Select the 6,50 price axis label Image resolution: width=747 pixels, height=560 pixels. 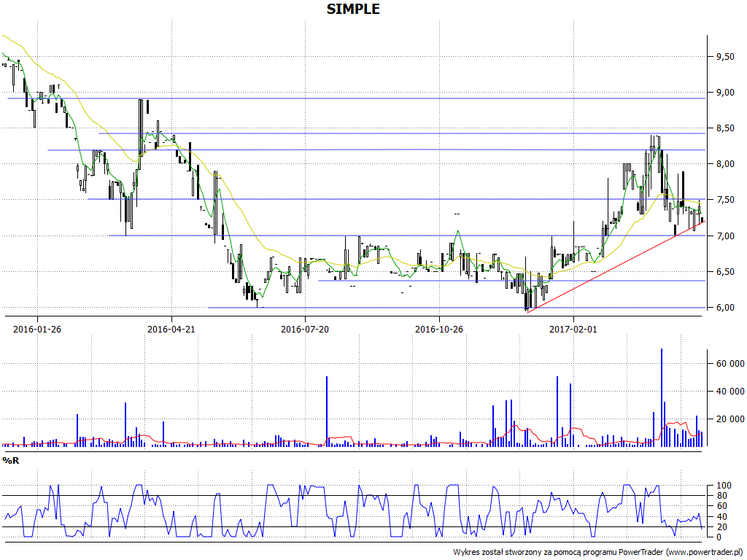[725, 271]
